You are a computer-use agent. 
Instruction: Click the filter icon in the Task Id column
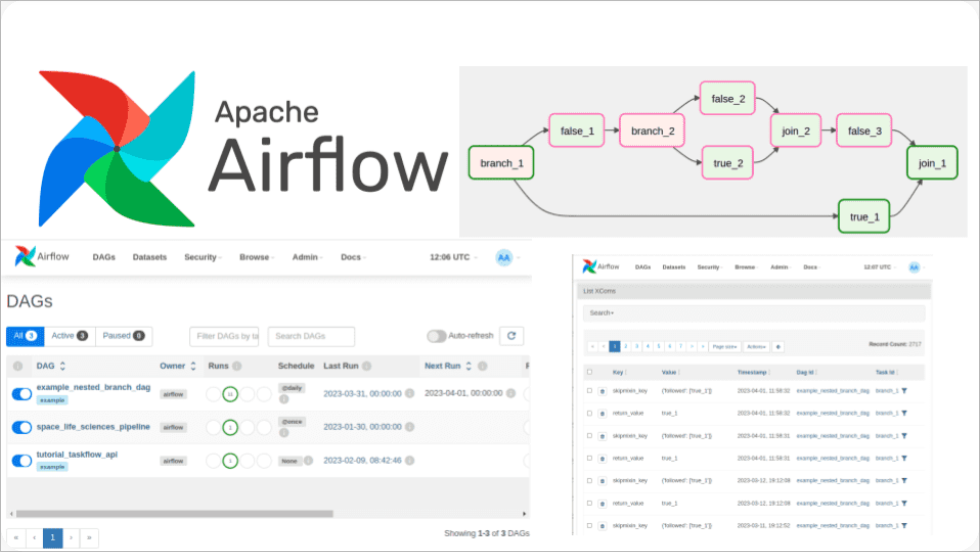pyautogui.click(x=905, y=391)
